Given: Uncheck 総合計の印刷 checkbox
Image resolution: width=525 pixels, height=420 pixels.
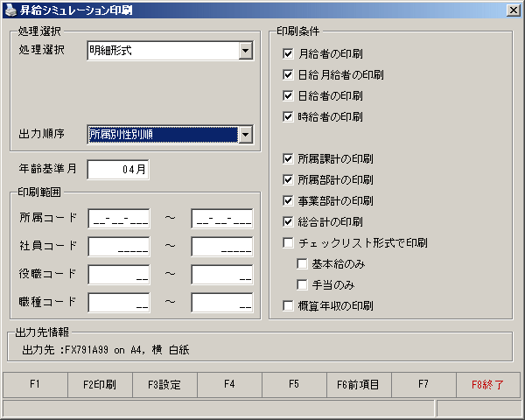Looking at the screenshot, I should point(288,221).
